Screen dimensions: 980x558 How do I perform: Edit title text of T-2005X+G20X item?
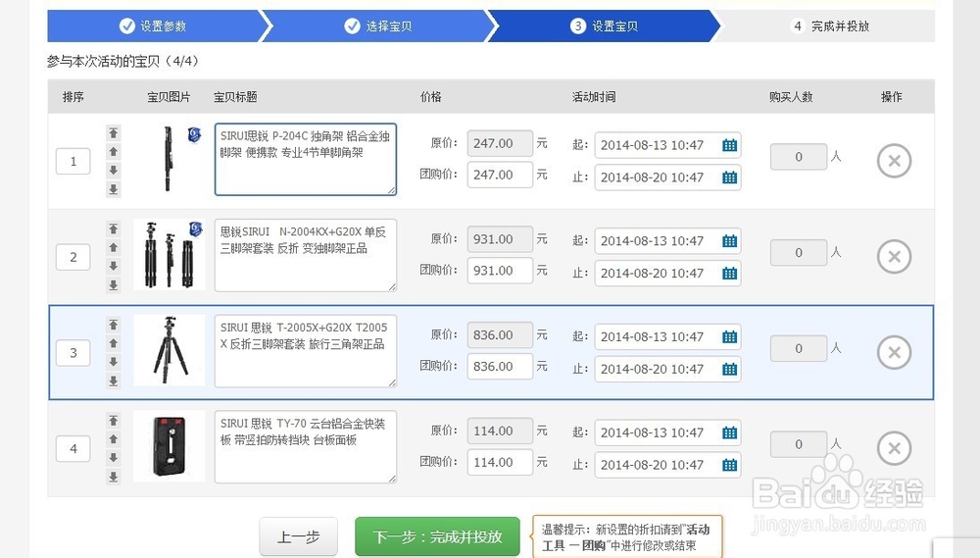tap(306, 351)
